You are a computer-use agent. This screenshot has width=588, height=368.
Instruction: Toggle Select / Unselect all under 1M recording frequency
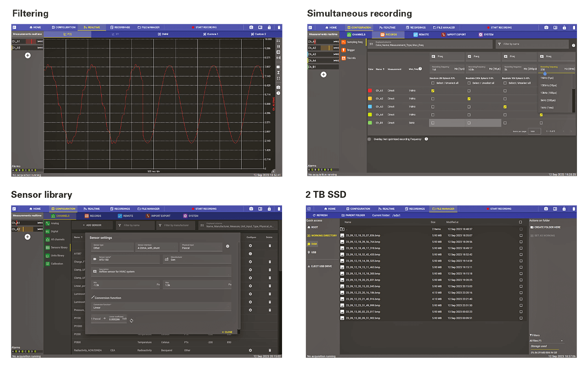[x=433, y=83]
